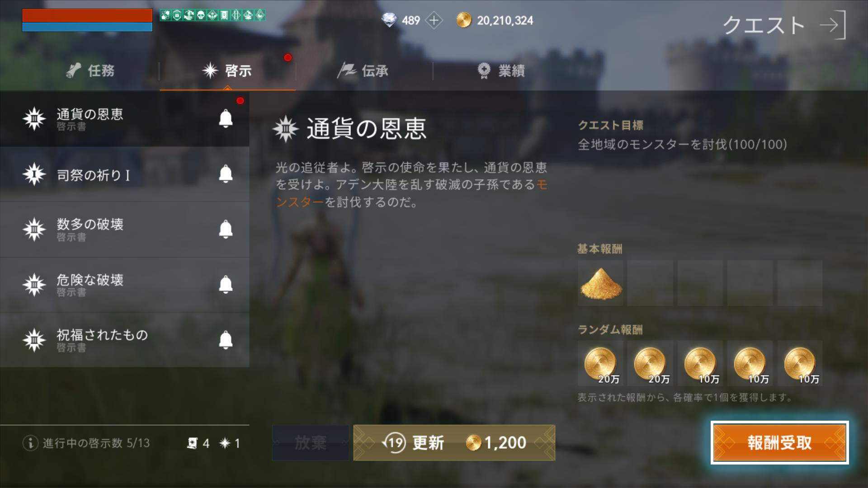
Task: Click the info icon beside 進行中の啓示数
Action: (x=30, y=443)
